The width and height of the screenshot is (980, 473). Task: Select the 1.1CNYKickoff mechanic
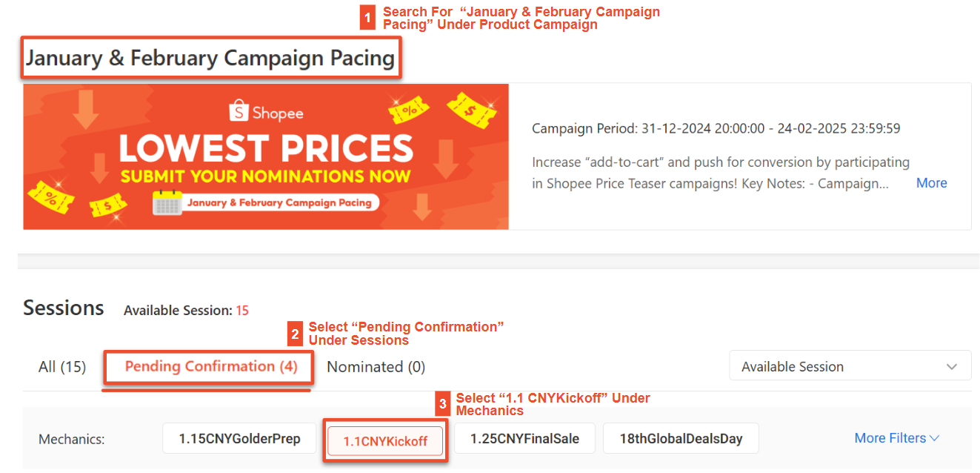[x=385, y=440]
